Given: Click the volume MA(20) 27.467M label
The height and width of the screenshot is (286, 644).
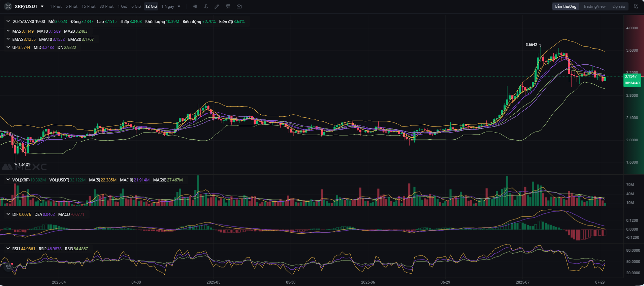Looking at the screenshot, I should [168, 180].
